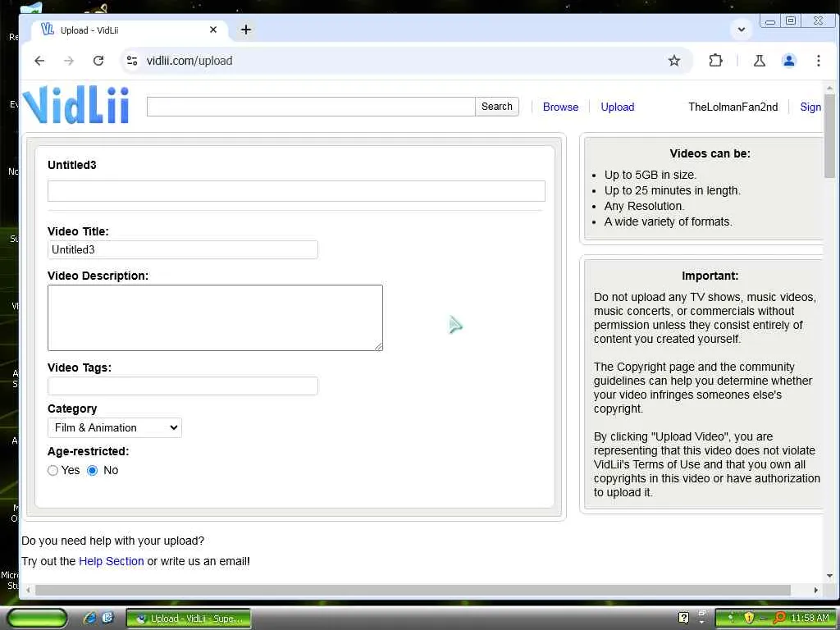This screenshot has width=840, height=630.
Task: Click the scroll-left arrow at page bottom
Action: 28,590
